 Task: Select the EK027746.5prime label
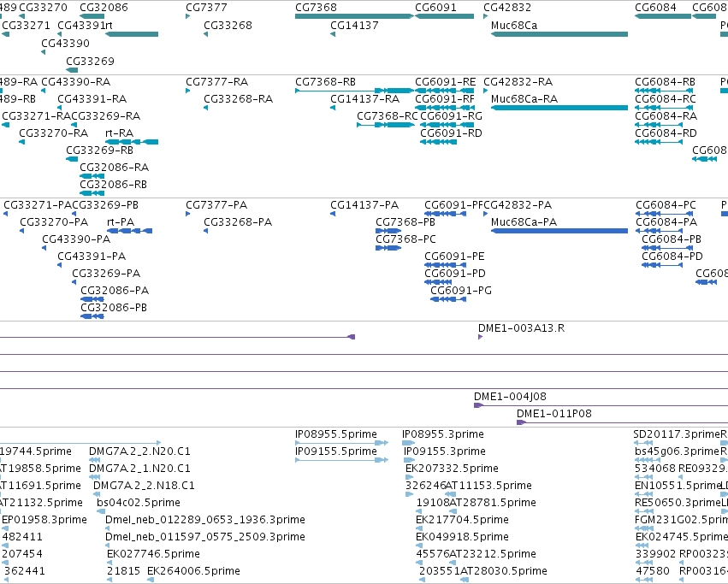153,554
